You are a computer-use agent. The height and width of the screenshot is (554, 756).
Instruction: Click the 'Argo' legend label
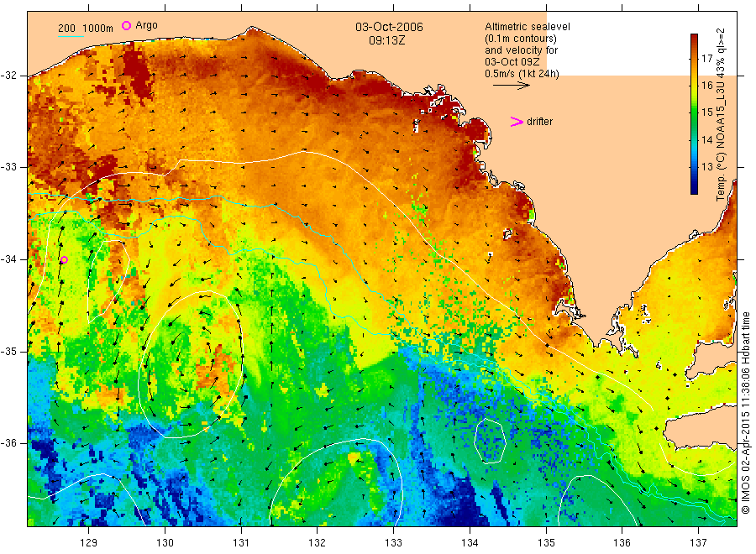point(146,25)
